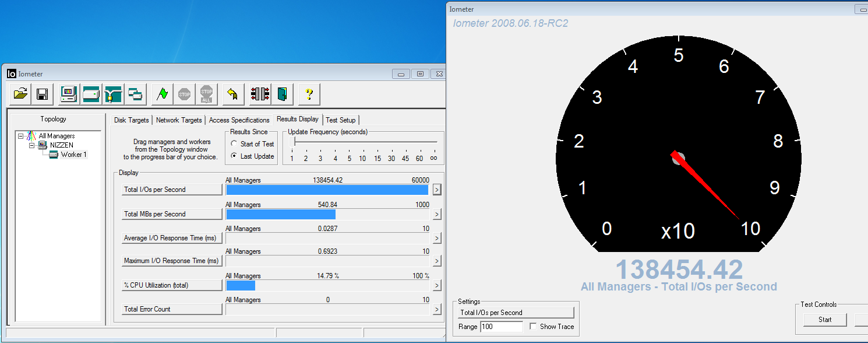The image size is (868, 343).
Task: Open the Test Setup tab
Action: [341, 120]
